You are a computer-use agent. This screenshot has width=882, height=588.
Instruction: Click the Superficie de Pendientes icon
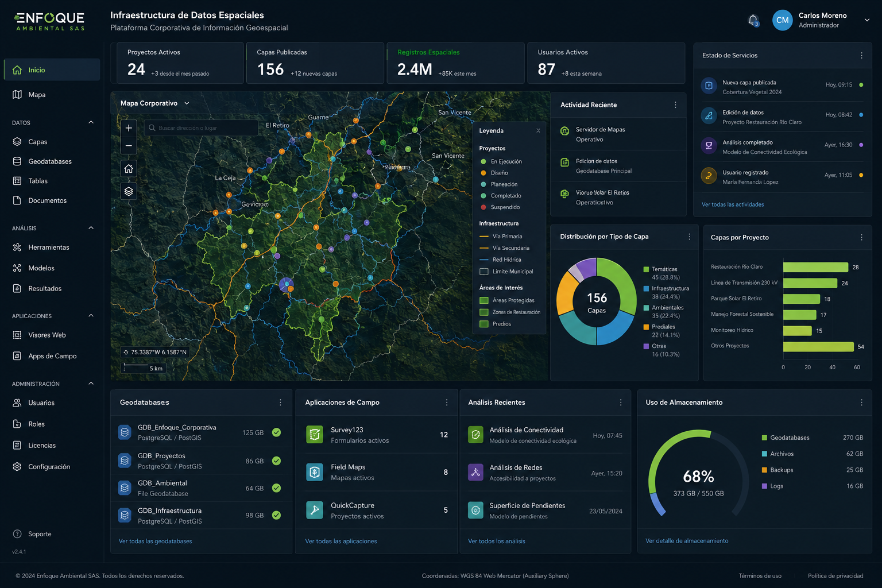[475, 510]
